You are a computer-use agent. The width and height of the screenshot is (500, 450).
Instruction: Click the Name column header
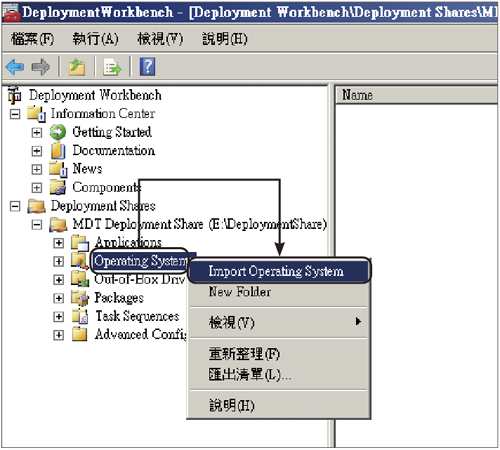[x=416, y=95]
